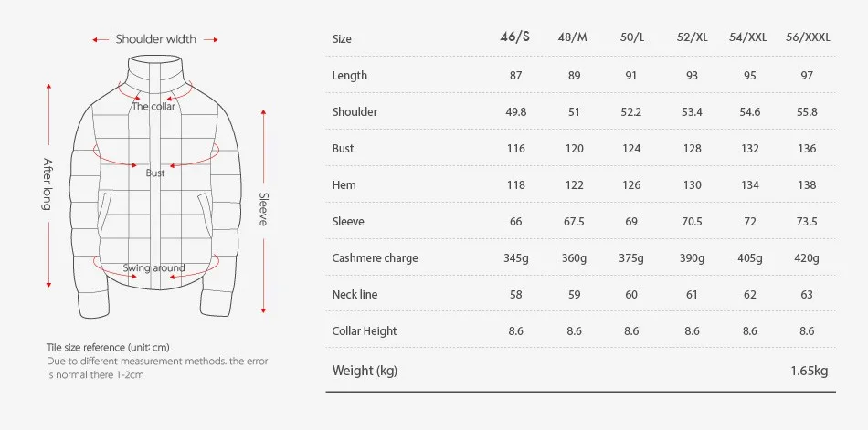Click the Swing around hem label
Image resolution: width=868 pixels, height=430 pixels.
(x=153, y=268)
